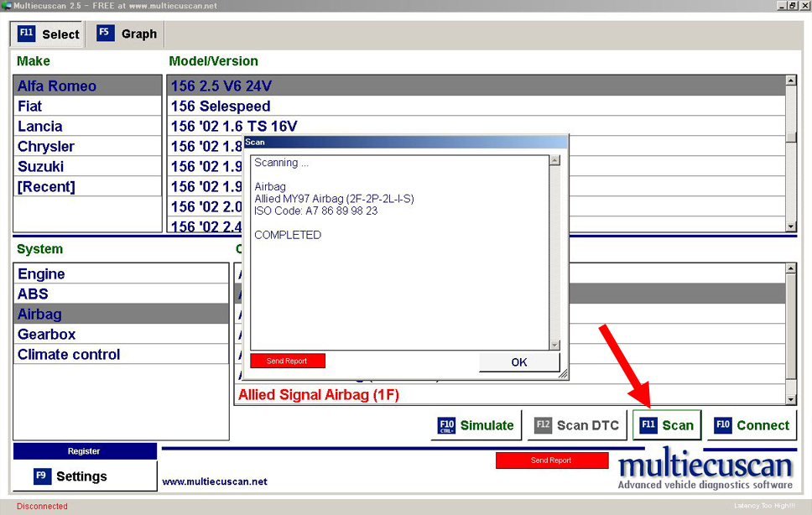
Task: Select the Airbag system row
Action: (121, 315)
